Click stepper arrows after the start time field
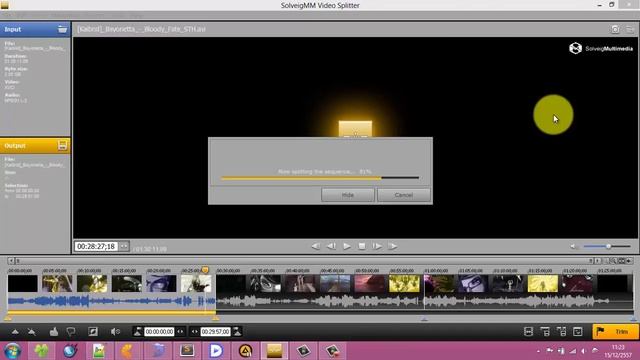The width and height of the screenshot is (640, 360). point(180,332)
